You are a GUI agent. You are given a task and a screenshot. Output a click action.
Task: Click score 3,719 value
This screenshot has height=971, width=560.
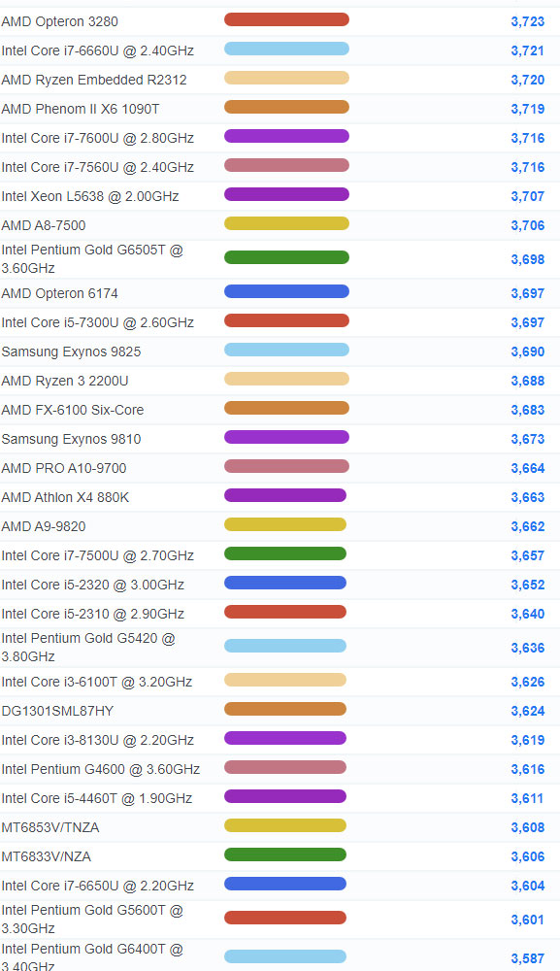point(528,109)
